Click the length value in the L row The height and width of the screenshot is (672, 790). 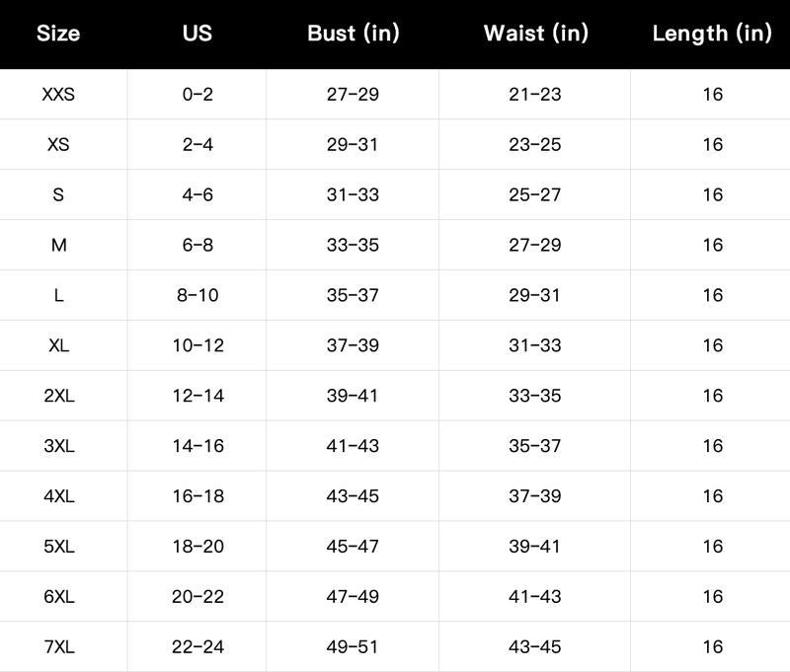[x=712, y=295]
